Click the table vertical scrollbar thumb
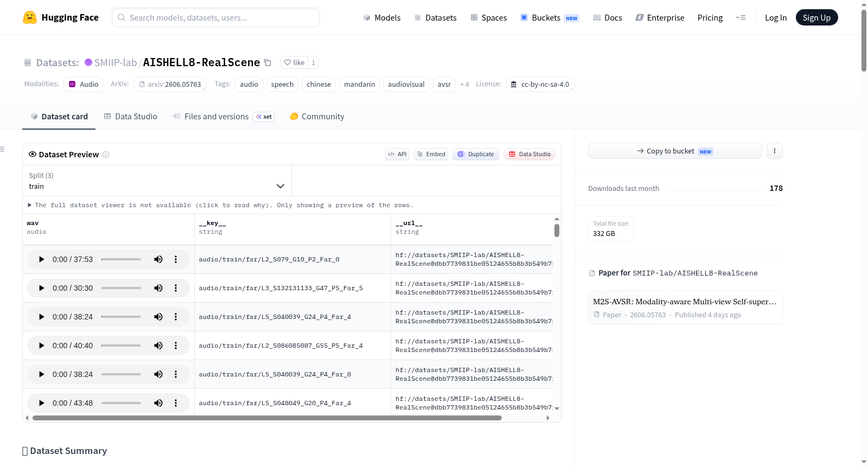868x467 pixels. tap(557, 231)
